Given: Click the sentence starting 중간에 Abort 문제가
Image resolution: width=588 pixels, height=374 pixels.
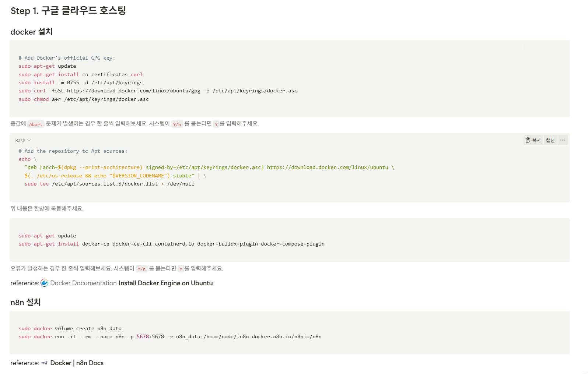Looking at the screenshot, I should coord(134,123).
